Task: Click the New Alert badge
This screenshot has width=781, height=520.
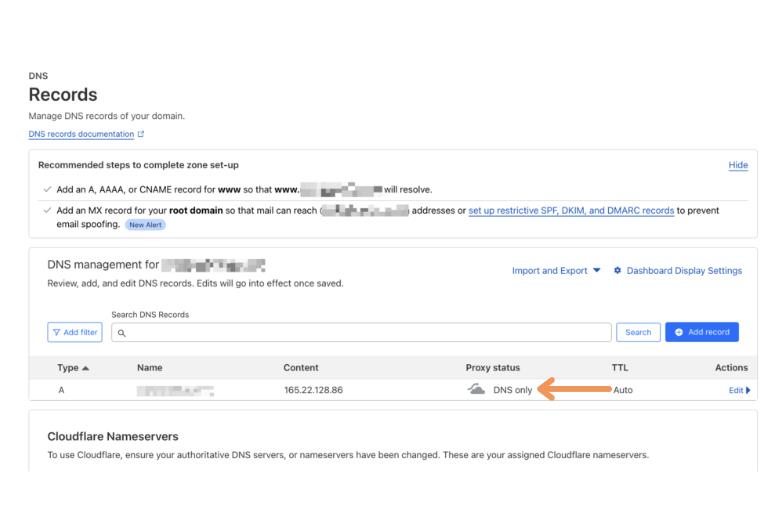Action: 145,224
